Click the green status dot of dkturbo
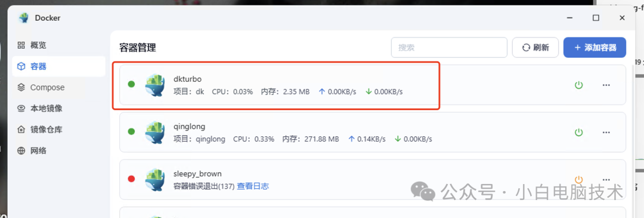Viewport: 644px width, 218px height. (131, 85)
